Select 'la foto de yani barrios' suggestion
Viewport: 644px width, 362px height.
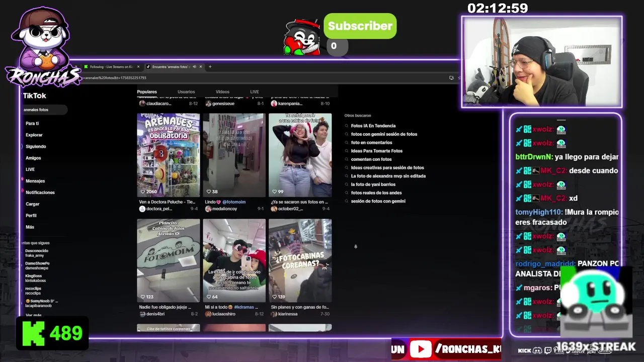click(x=373, y=185)
